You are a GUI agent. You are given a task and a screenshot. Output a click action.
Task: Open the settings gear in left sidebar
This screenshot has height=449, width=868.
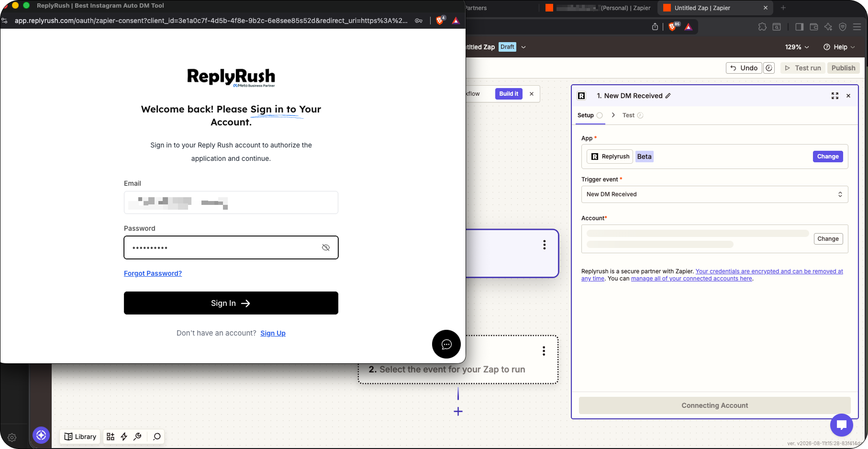pyautogui.click(x=12, y=438)
